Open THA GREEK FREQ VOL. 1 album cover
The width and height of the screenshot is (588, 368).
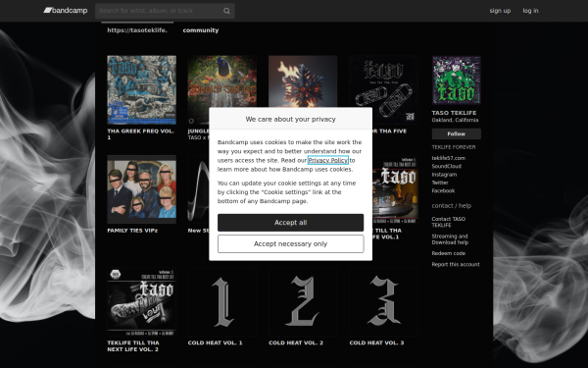click(x=142, y=89)
